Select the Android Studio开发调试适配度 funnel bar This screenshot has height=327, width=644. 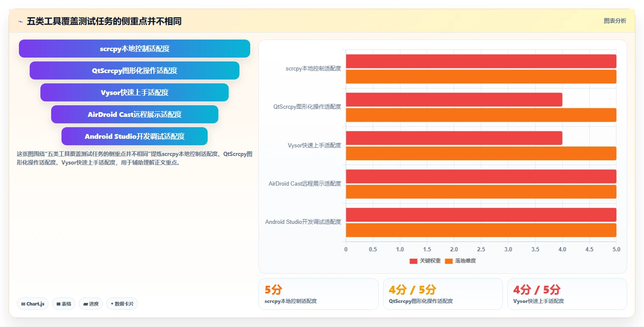tap(135, 136)
